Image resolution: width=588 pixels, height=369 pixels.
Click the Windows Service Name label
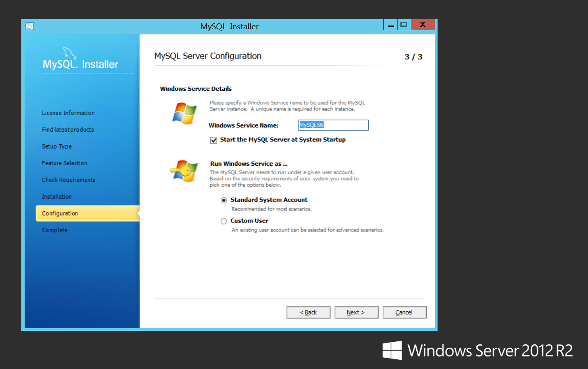(x=244, y=126)
